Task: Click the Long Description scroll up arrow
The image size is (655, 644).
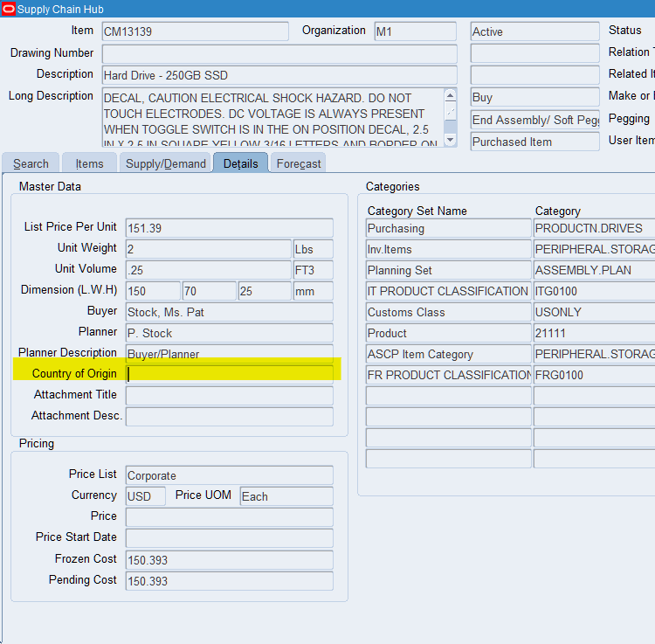Action: point(451,96)
